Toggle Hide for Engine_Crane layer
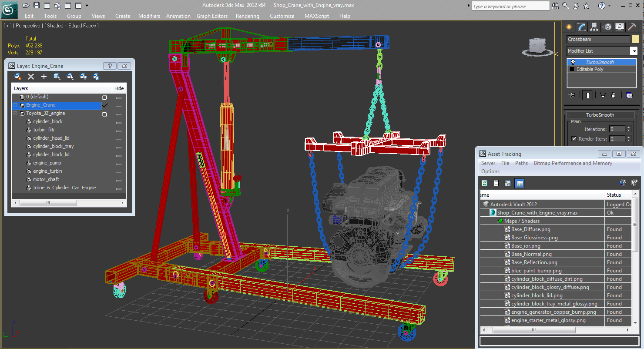The image size is (644, 349). 119,106
